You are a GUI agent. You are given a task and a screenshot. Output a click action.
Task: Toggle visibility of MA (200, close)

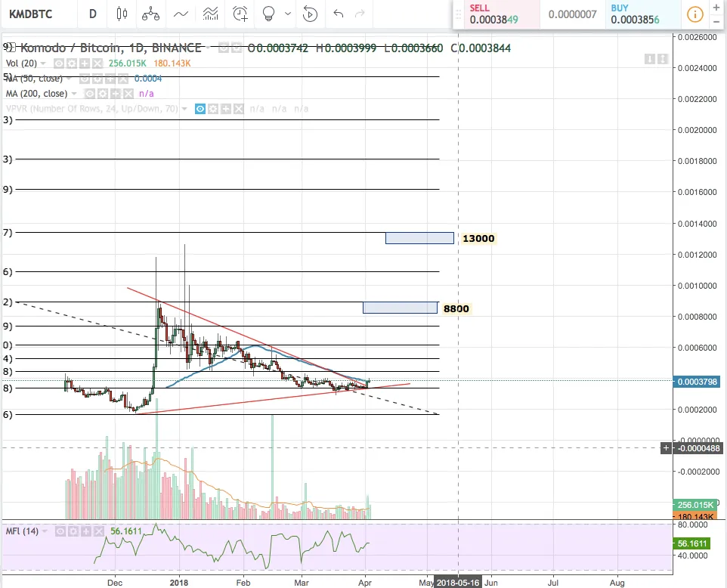point(90,94)
